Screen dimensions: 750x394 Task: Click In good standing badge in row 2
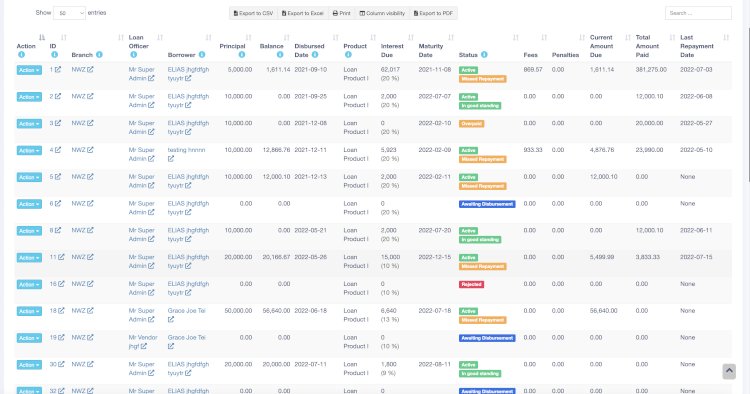click(480, 106)
